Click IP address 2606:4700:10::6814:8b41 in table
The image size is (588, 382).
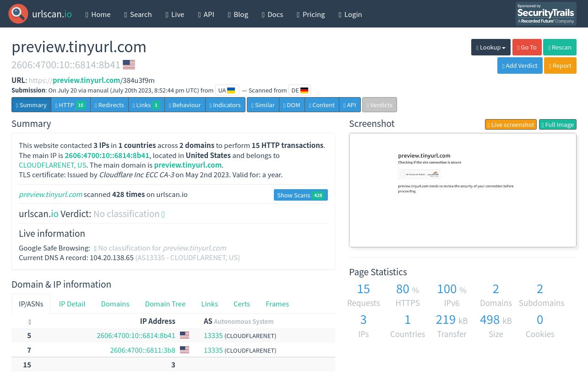tap(136, 335)
